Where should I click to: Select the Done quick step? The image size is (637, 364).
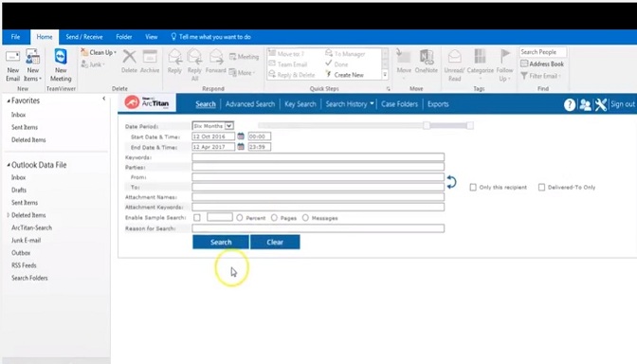(337, 64)
